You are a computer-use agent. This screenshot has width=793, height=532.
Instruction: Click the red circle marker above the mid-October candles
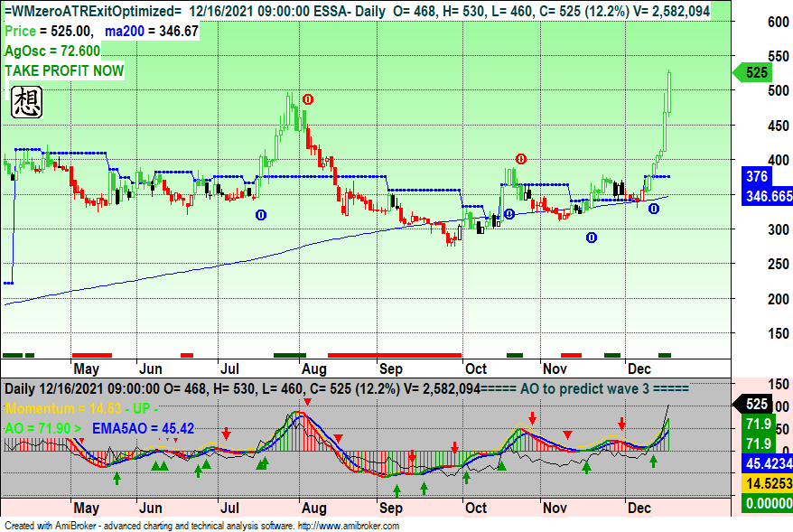pos(520,159)
